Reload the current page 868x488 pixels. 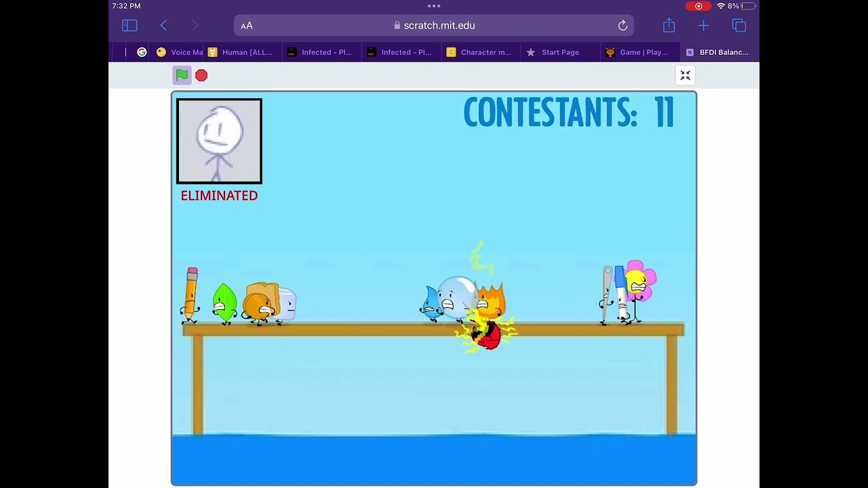point(623,26)
